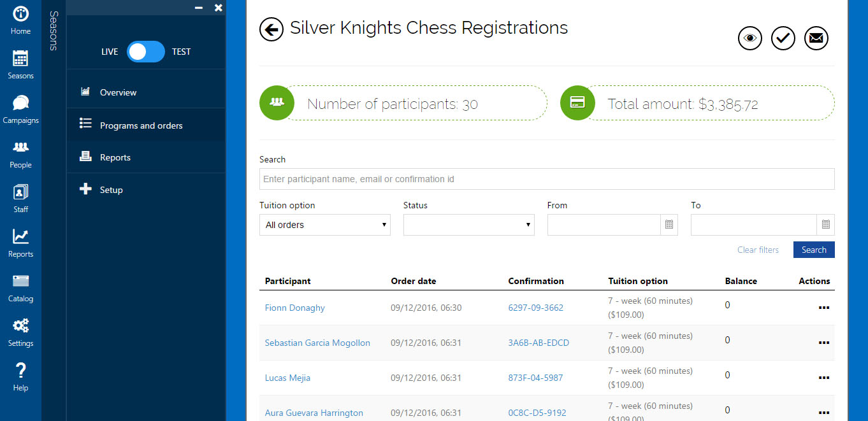
Task: Go to Catalog in the sidebar
Action: [x=20, y=288]
